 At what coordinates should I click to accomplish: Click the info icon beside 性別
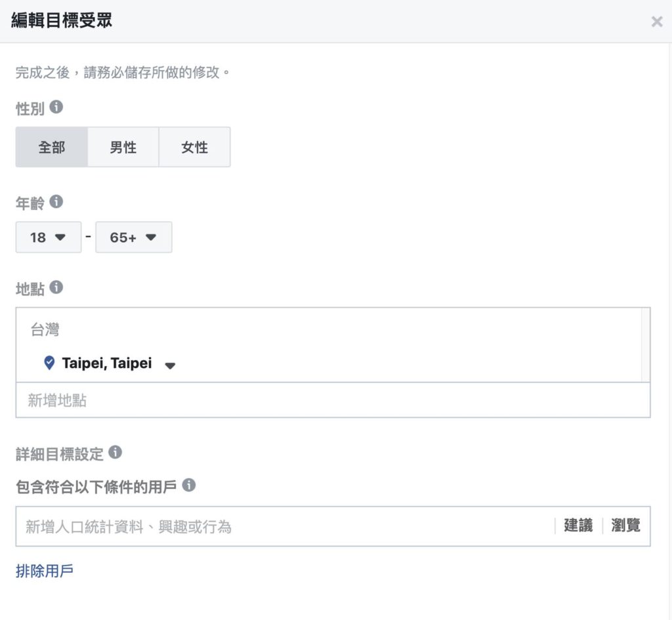(56, 107)
